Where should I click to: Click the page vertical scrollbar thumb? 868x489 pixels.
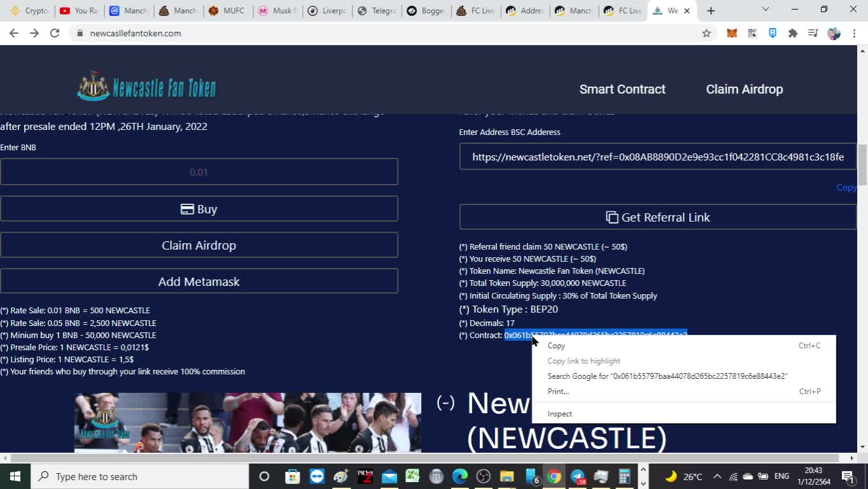(x=862, y=165)
